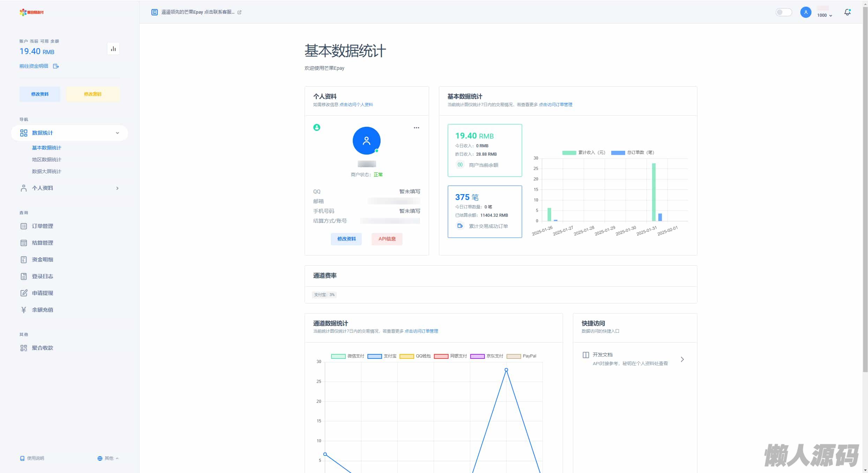The image size is (868, 473).
Task: Click the red API信息 button
Action: [387, 239]
